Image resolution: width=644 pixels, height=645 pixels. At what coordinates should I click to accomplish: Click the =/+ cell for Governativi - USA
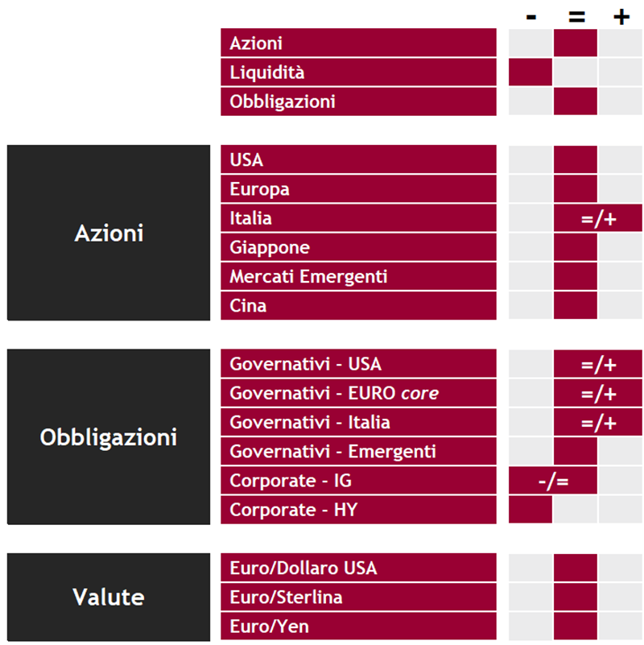point(597,364)
